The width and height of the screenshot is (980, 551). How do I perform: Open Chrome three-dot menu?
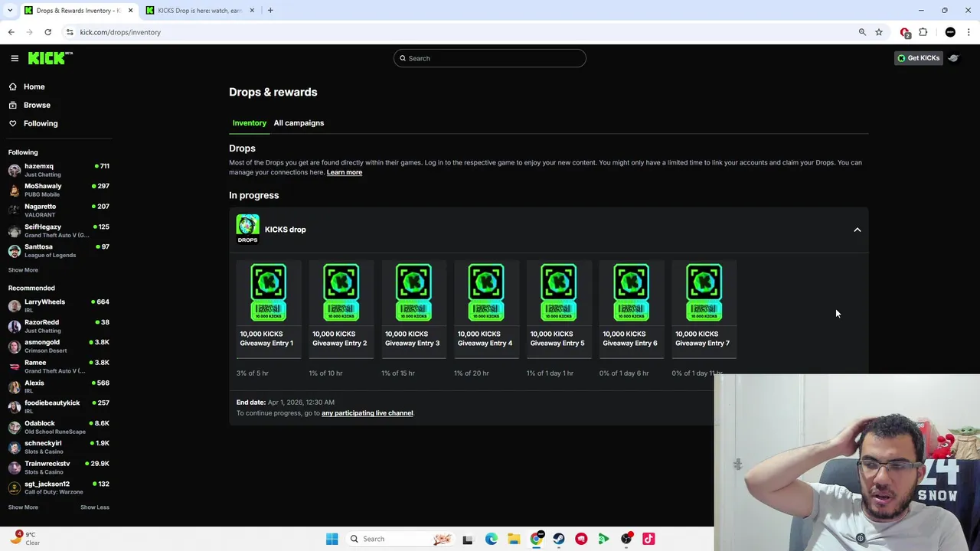tap(969, 32)
